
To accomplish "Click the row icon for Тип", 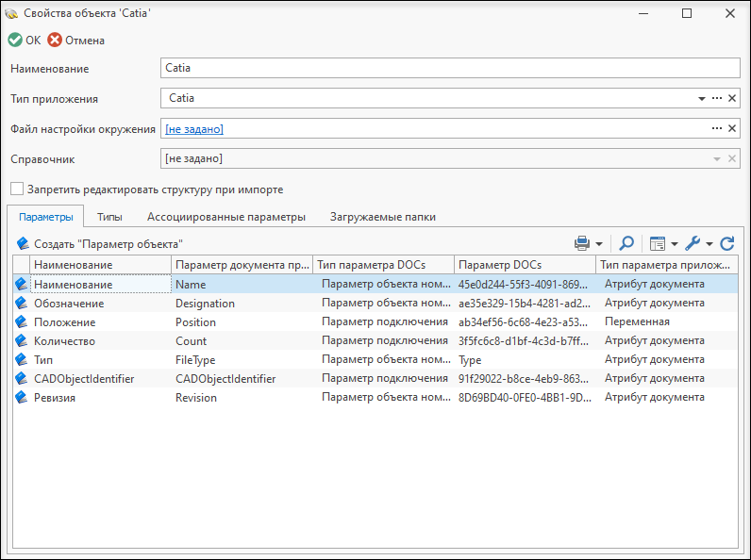I will [21, 359].
